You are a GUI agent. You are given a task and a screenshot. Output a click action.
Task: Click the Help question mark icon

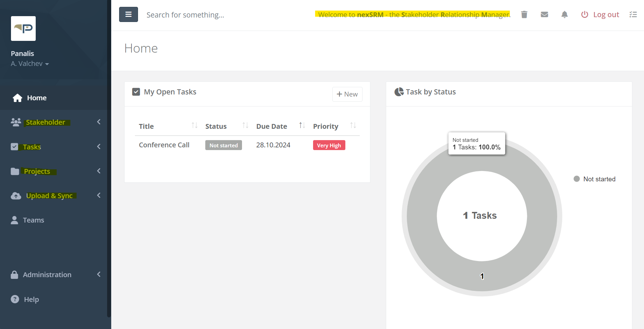pyautogui.click(x=15, y=299)
